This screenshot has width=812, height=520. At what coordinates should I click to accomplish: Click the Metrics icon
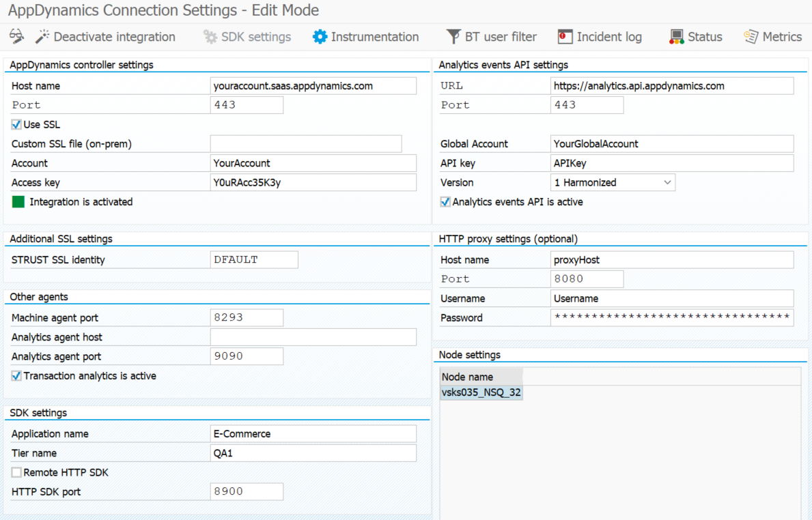pyautogui.click(x=751, y=37)
